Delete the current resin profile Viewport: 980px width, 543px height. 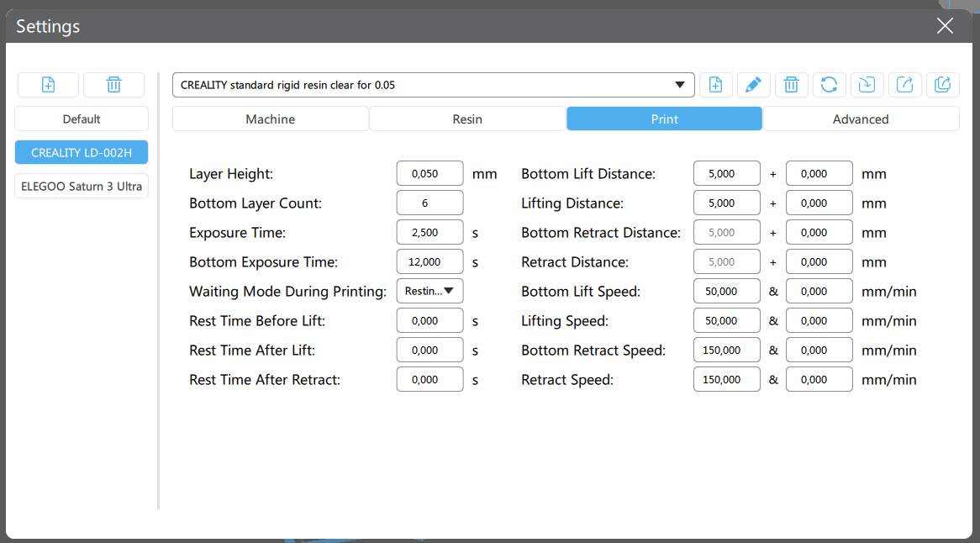tap(791, 85)
